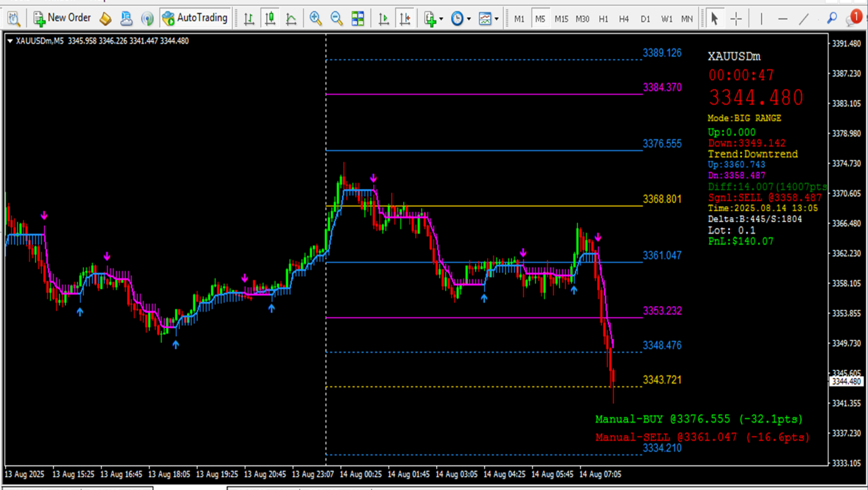Click the 3353.232 magenta level label
The height and width of the screenshot is (490, 868).
coord(662,311)
